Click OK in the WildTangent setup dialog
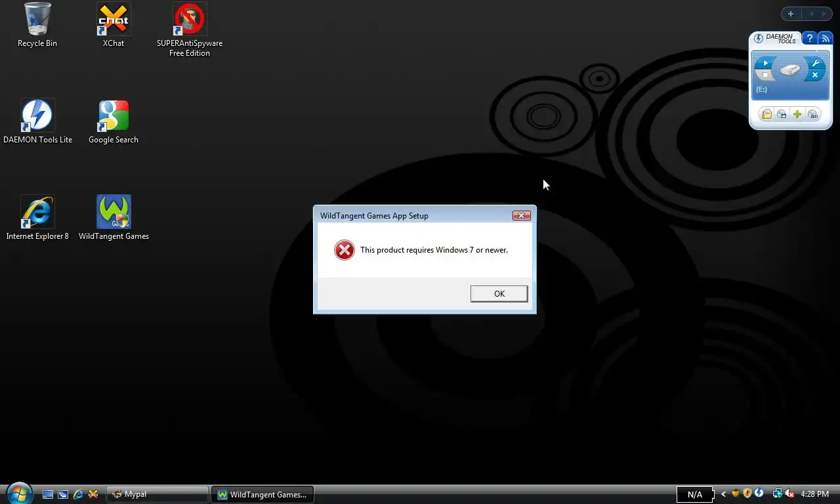840x504 pixels. [x=499, y=293]
